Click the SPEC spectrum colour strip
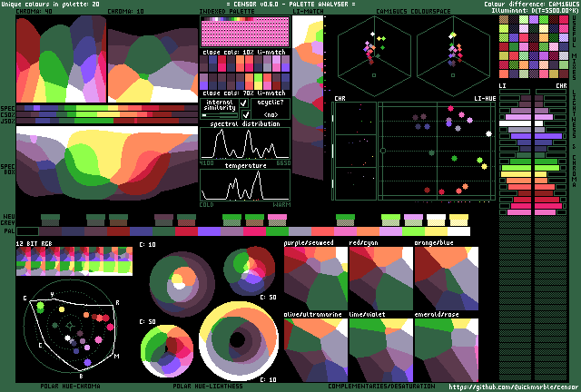 click(107, 108)
